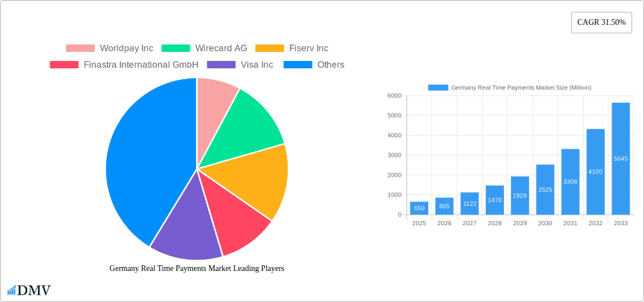Screen dimensions: 644x302
Task: Click the Visa Inc legend label
Action: pos(256,65)
